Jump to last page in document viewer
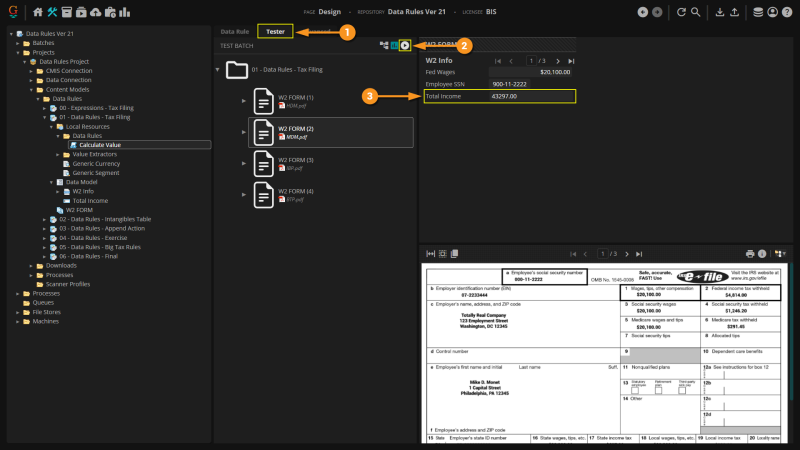Image resolution: width=800 pixels, height=450 pixels. coord(639,254)
